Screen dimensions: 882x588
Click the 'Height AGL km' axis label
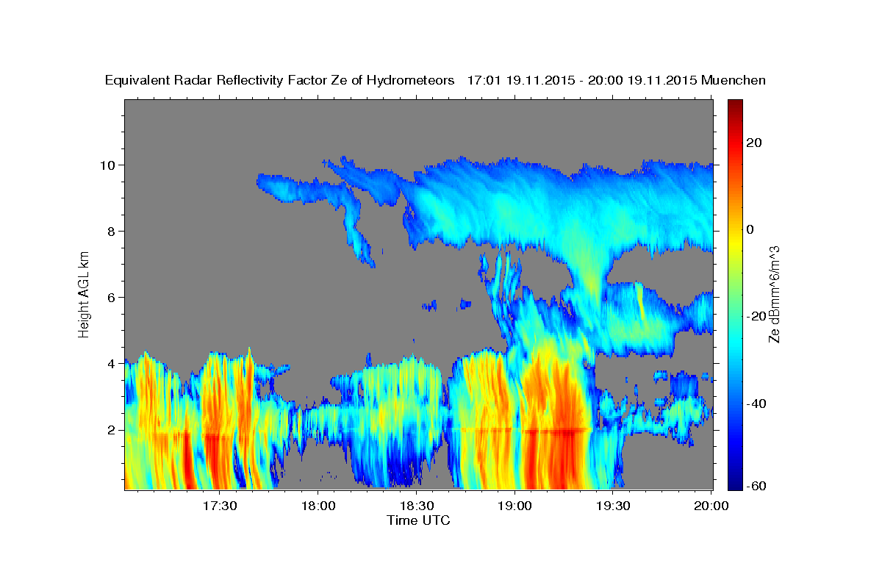point(85,293)
